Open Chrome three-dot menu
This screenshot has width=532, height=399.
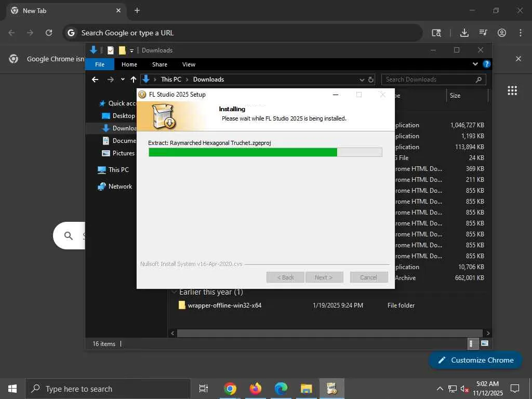pyautogui.click(x=521, y=33)
